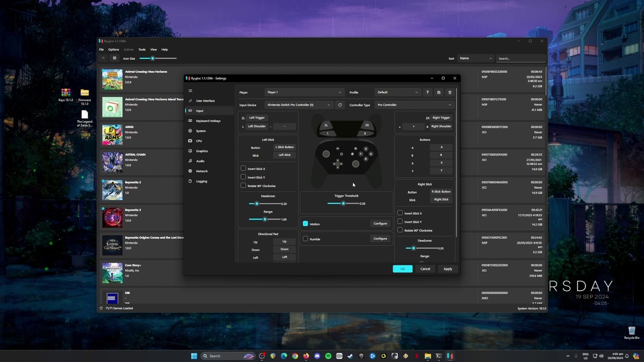Open Steam from the taskbar
The width and height of the screenshot is (644, 362).
[350, 356]
